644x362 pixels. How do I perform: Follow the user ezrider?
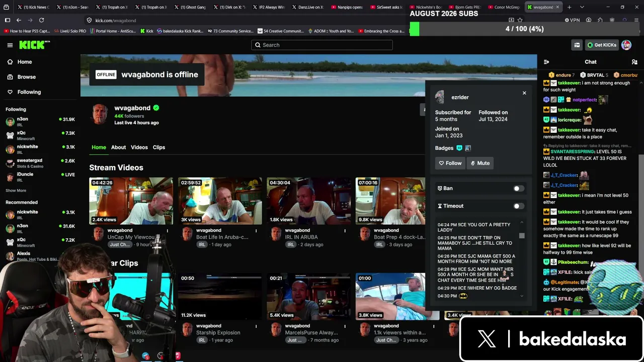[450, 163]
